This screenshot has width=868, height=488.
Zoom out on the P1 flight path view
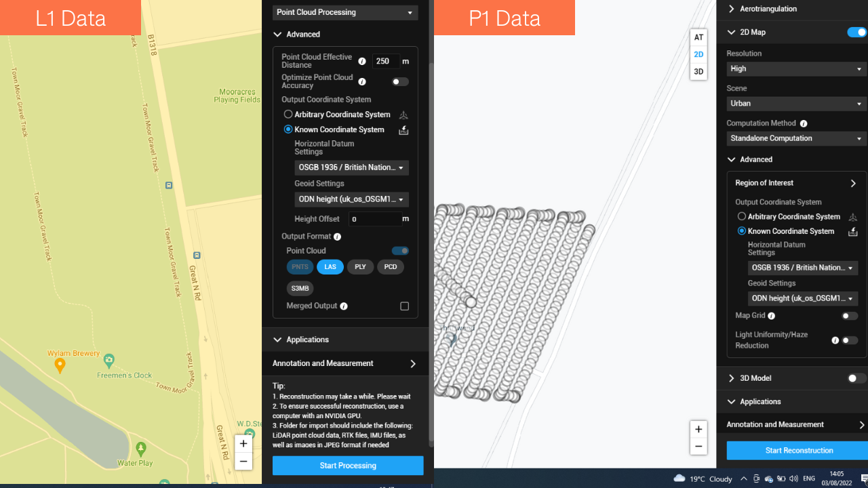(698, 446)
